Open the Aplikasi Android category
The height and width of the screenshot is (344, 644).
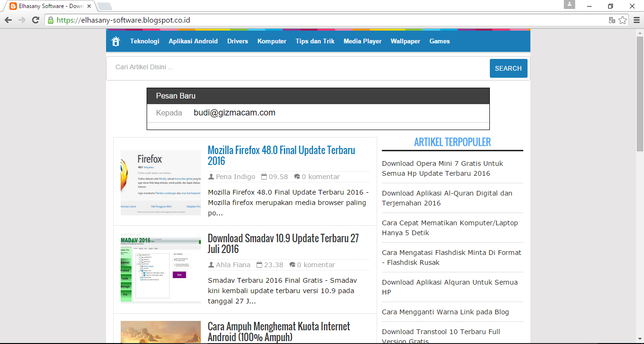point(193,41)
